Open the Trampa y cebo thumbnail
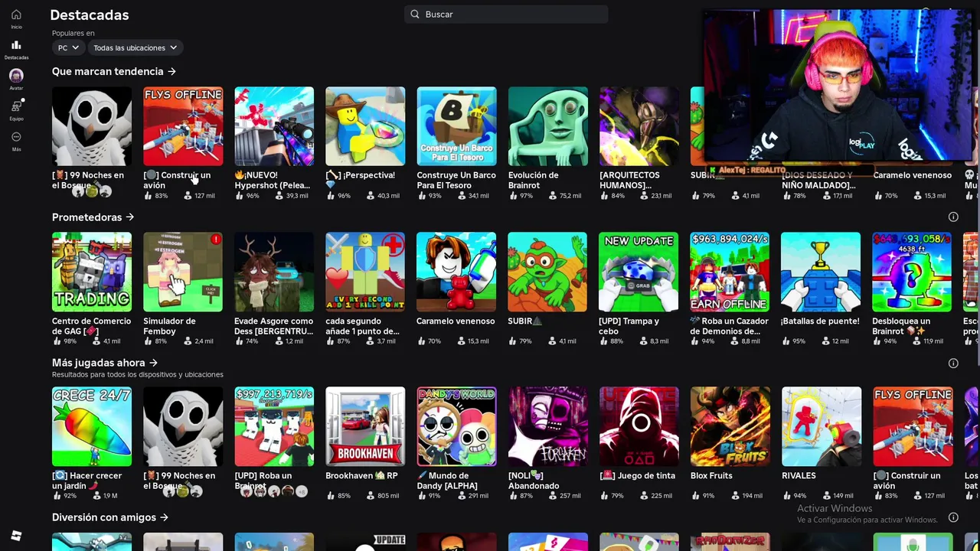Image resolution: width=980 pixels, height=551 pixels. 639,272
